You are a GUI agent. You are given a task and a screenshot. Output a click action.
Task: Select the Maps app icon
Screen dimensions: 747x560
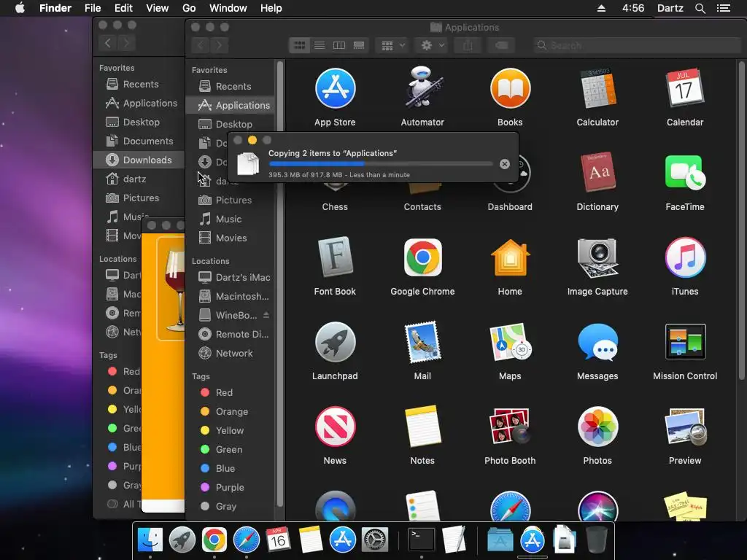point(510,343)
